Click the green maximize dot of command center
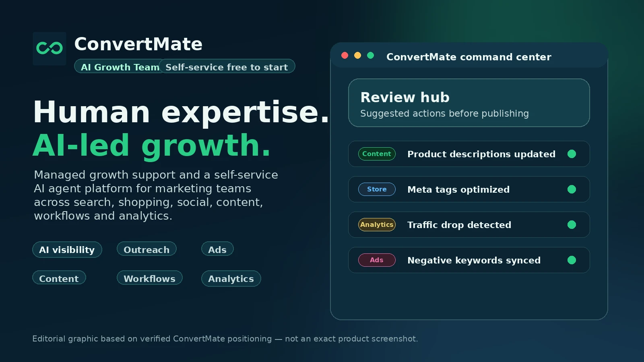 coord(370,56)
